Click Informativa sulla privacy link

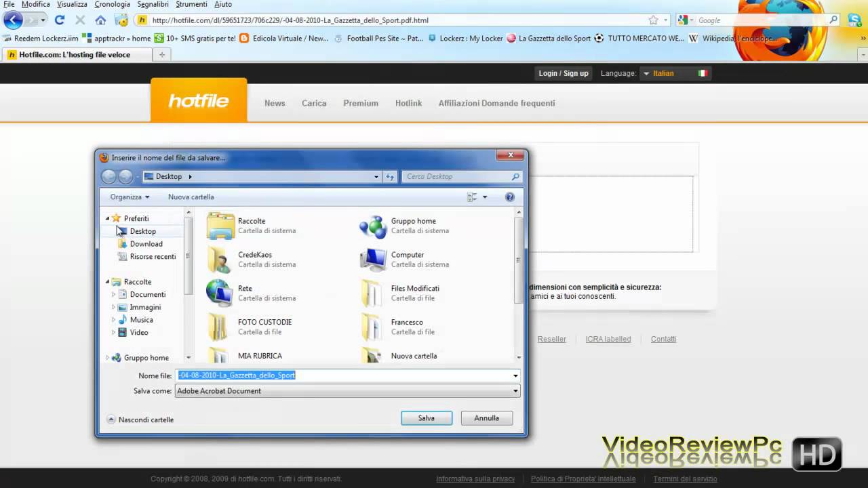tap(475, 479)
